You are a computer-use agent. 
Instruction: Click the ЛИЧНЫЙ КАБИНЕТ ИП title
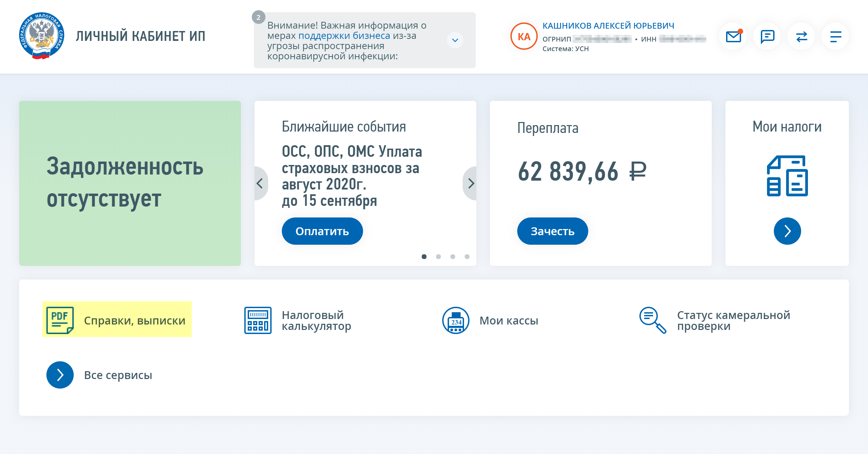pos(141,36)
